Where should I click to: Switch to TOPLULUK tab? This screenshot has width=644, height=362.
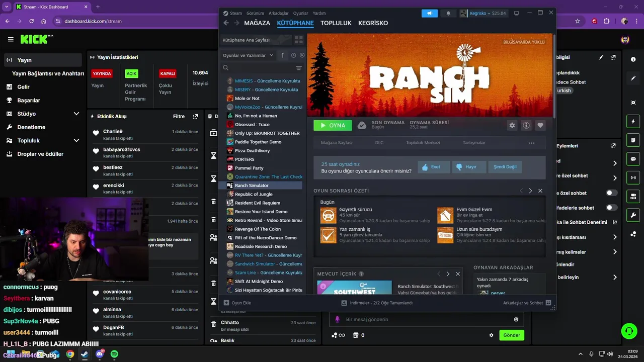click(x=336, y=23)
